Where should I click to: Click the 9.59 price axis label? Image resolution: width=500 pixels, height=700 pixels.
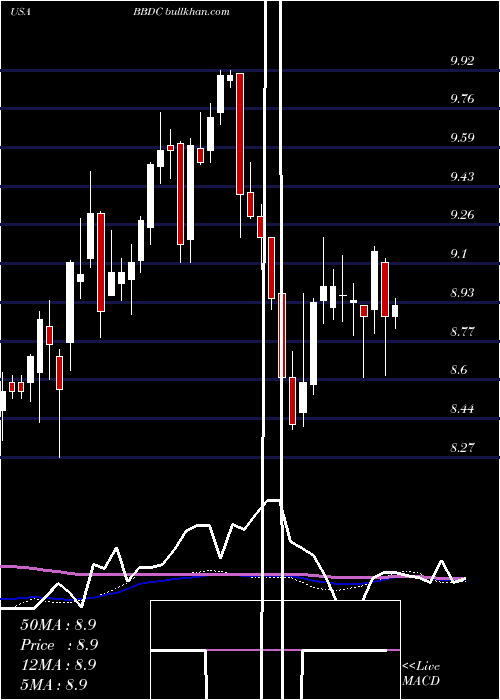462,138
